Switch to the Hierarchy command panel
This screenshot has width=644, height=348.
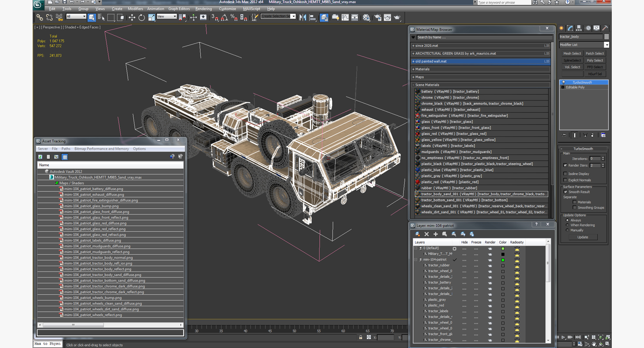coord(579,28)
